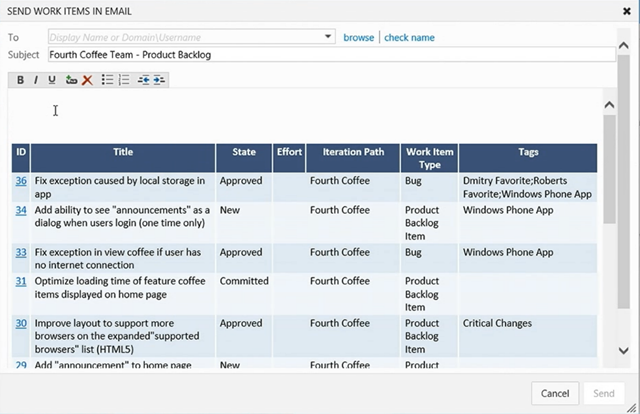Insert a hyperlink from the toolbar

click(71, 80)
